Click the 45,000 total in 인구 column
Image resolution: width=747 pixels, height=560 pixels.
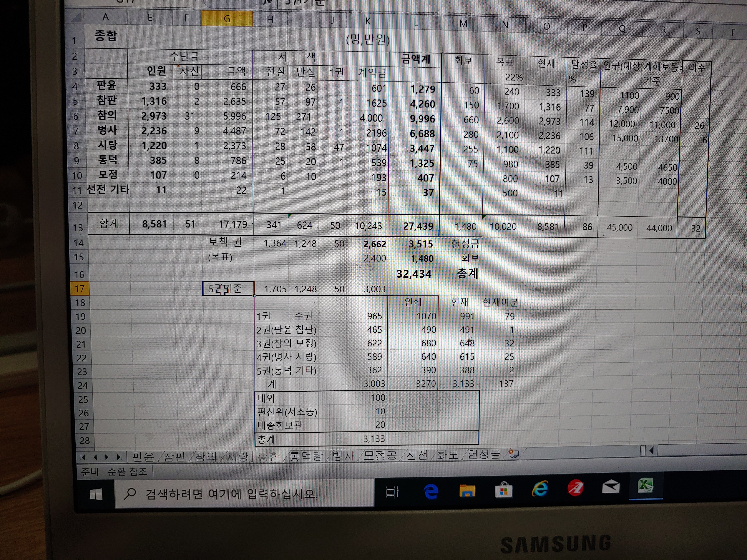pos(619,228)
